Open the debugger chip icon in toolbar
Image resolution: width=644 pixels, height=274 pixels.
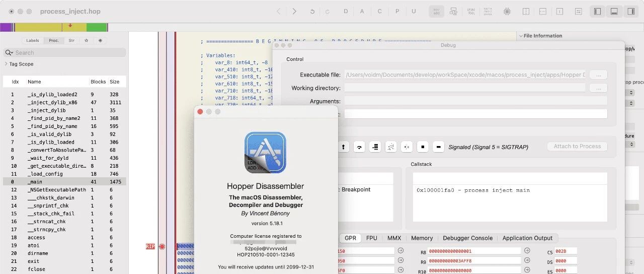pos(507,11)
